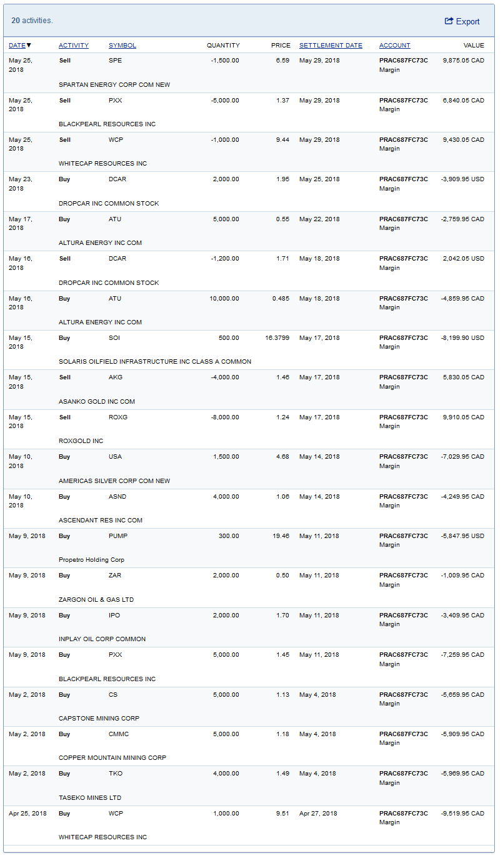Click the Taseko Mines Ltd description

tap(90, 798)
